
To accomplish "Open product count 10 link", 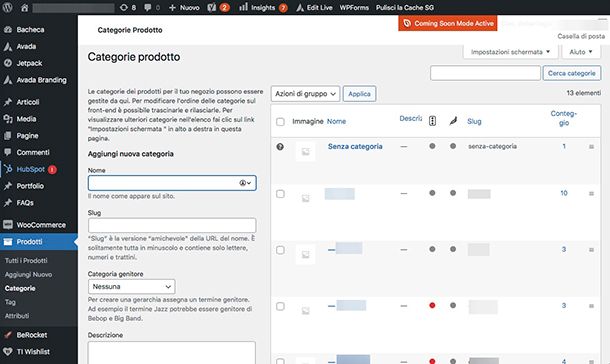I will [564, 193].
